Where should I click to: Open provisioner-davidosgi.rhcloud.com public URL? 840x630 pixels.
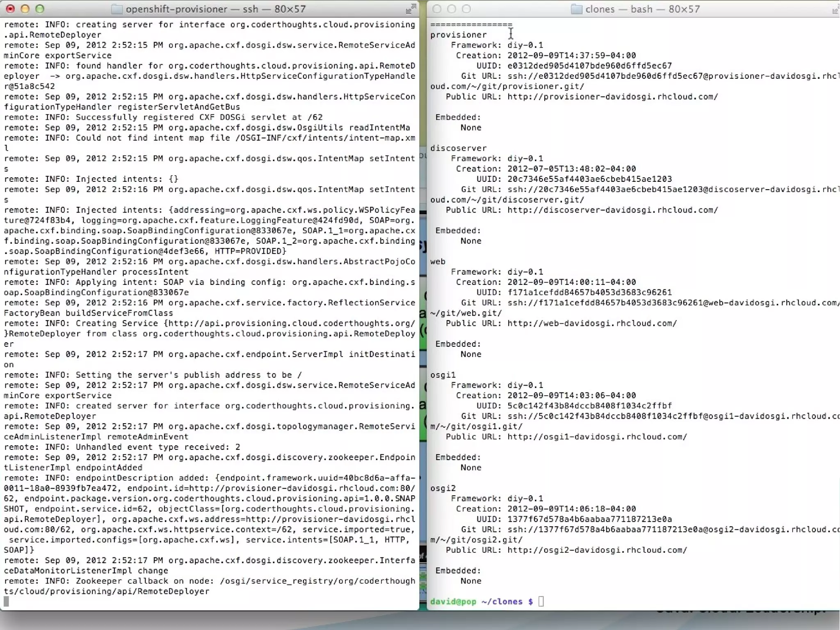(x=612, y=97)
